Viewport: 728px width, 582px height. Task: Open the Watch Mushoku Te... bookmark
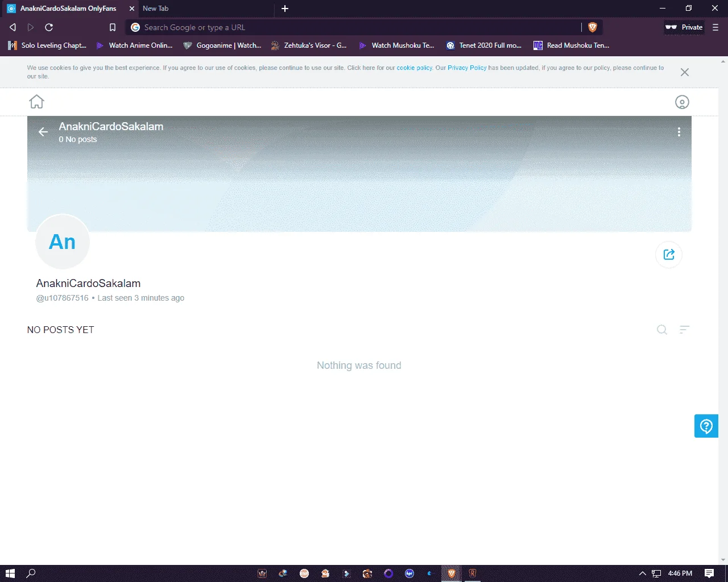(397, 45)
